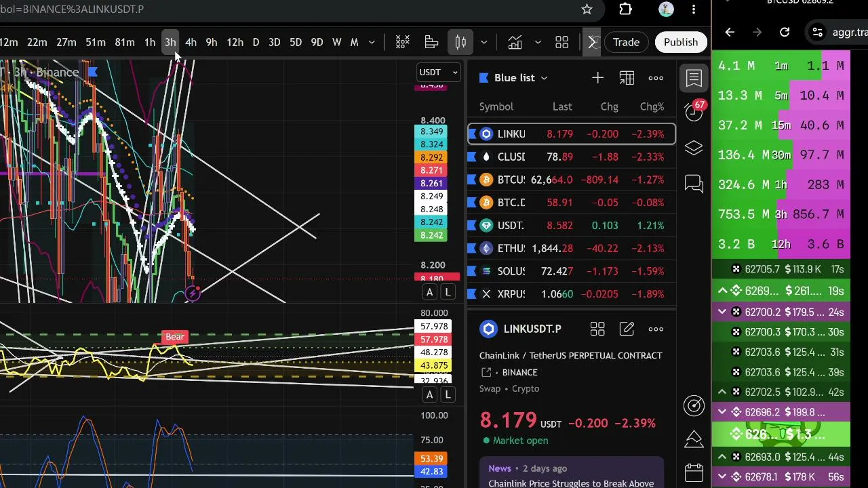Toggle the LINKU row flag marker
868x488 pixels.
[x=472, y=134]
